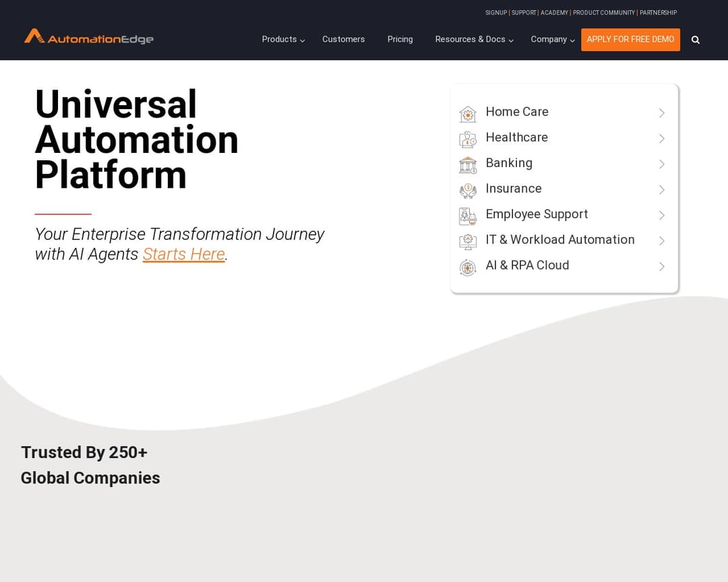Click the Employee Support icon

pyautogui.click(x=468, y=215)
